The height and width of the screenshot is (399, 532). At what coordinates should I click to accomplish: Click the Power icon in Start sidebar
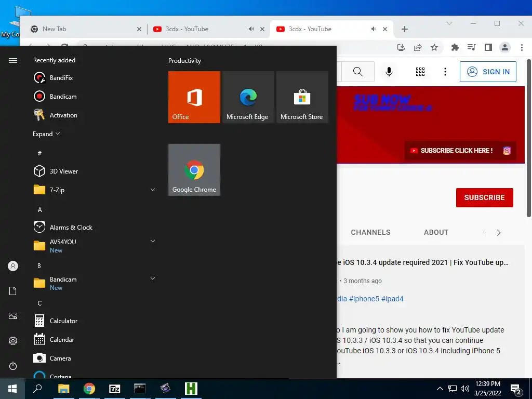13,366
